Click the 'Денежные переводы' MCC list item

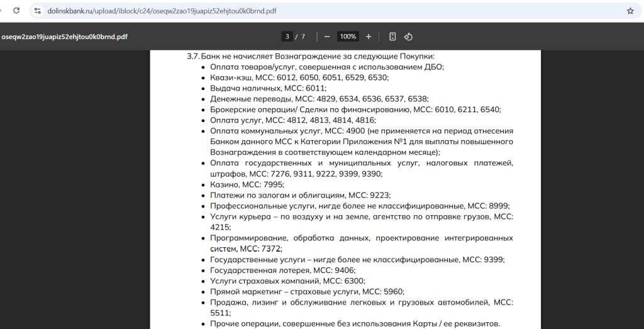click(319, 99)
